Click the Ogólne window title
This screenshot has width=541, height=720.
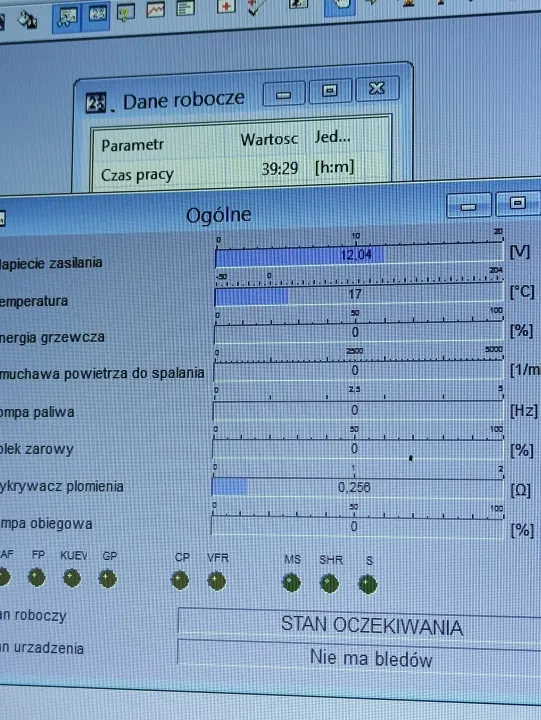(x=219, y=215)
